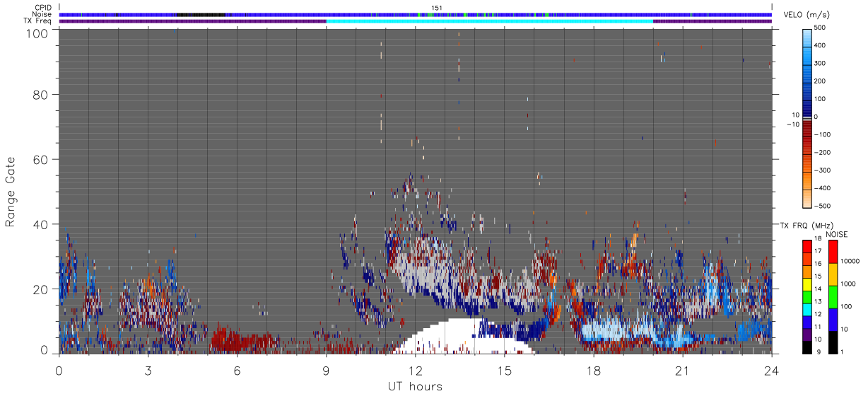Click the cyan 12-13 MHz swatch

click(807, 309)
